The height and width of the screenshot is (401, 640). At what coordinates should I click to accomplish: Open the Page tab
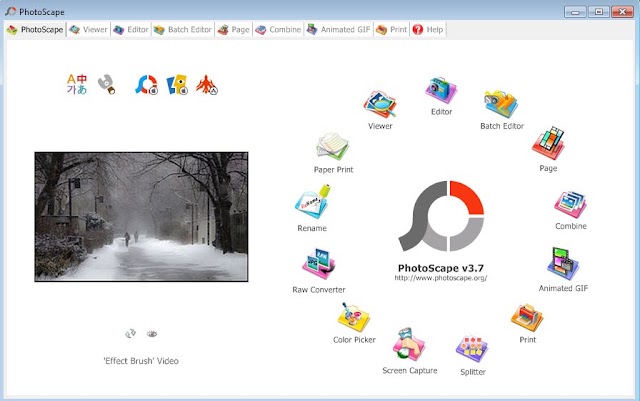[233, 29]
